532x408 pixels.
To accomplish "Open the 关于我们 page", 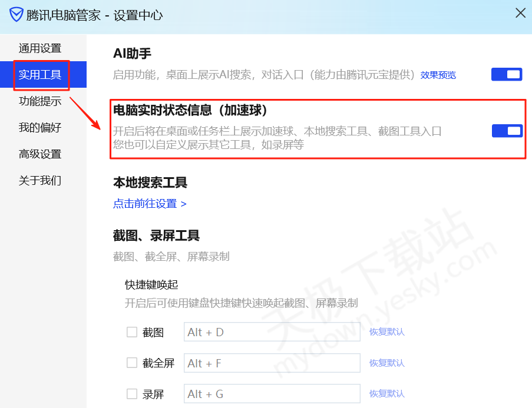I will pyautogui.click(x=40, y=181).
